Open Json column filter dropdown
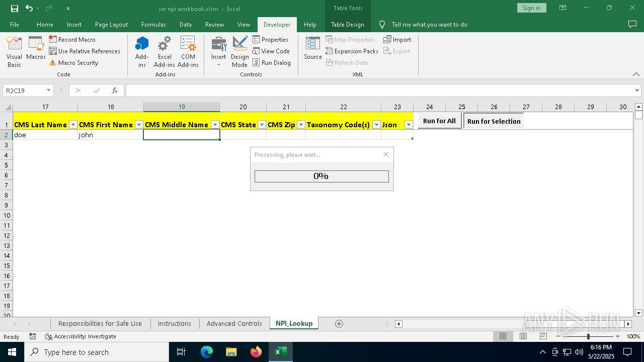 pyautogui.click(x=409, y=125)
